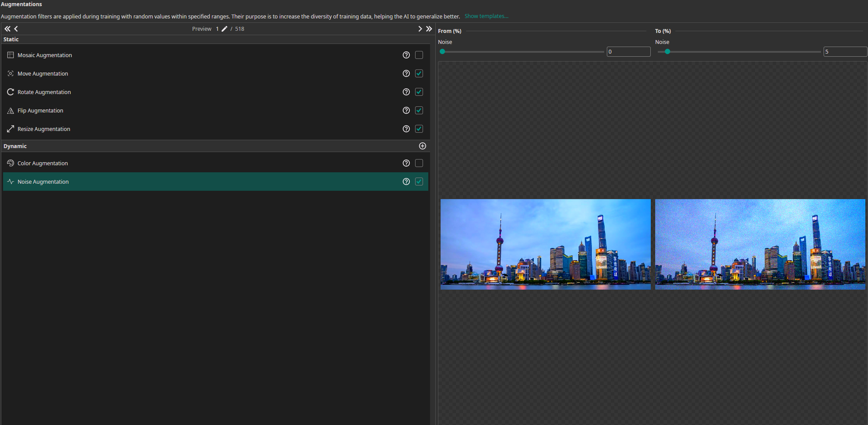868x425 pixels.
Task: Go to previous preview image
Action: [x=16, y=29]
